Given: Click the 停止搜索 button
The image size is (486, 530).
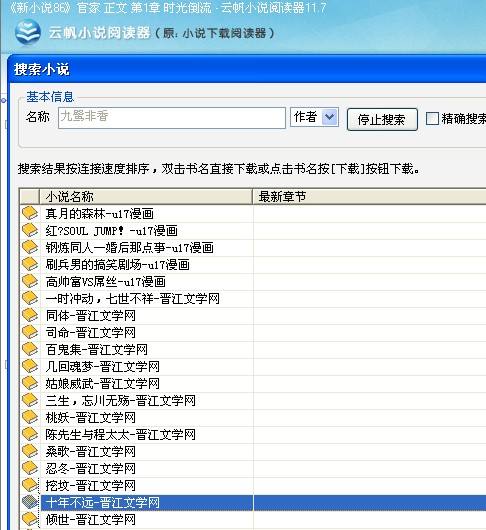Looking at the screenshot, I should tap(382, 119).
